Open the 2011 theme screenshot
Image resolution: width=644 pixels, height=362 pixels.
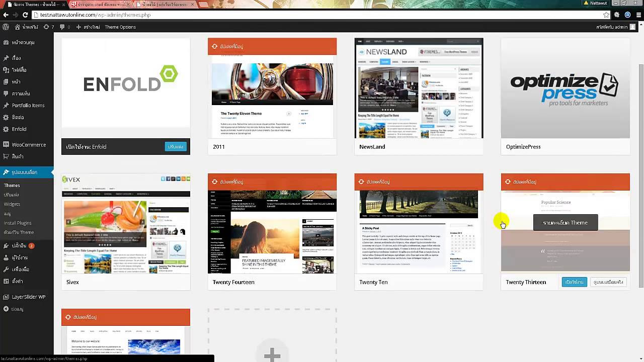tap(272, 97)
